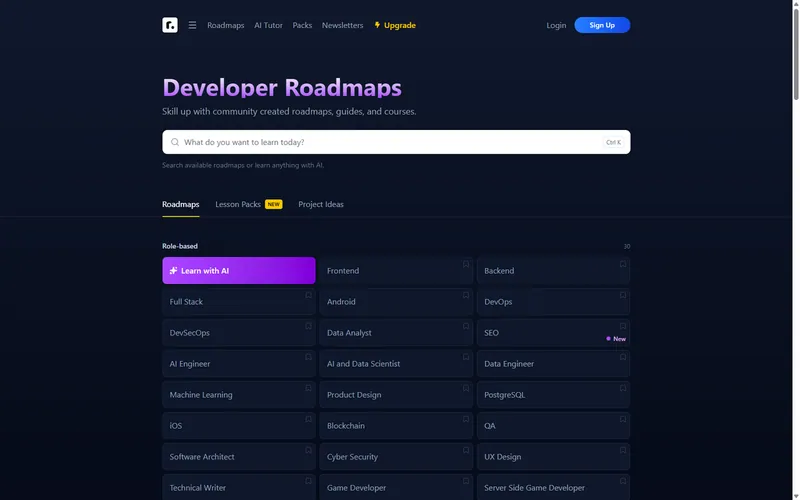The image size is (800, 500).
Task: Bookmark the QA roadmap
Action: point(623,419)
